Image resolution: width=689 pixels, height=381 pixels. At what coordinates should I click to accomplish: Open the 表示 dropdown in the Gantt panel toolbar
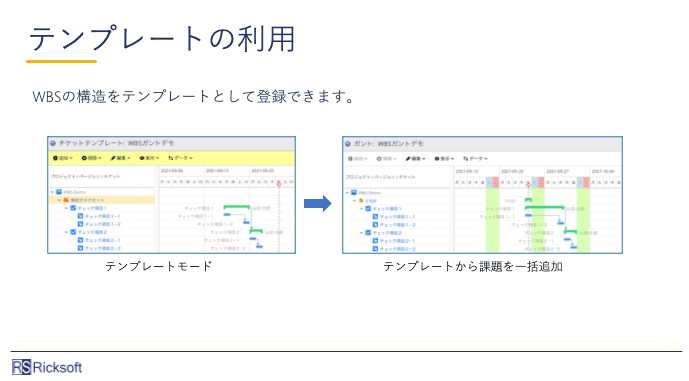coord(444,159)
